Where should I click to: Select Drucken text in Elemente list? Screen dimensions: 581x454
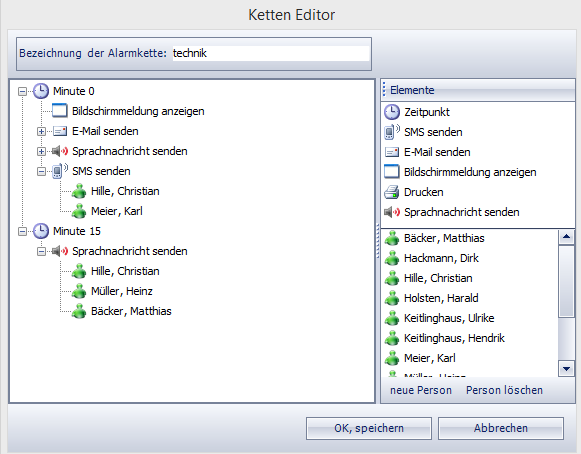pyautogui.click(x=424, y=192)
